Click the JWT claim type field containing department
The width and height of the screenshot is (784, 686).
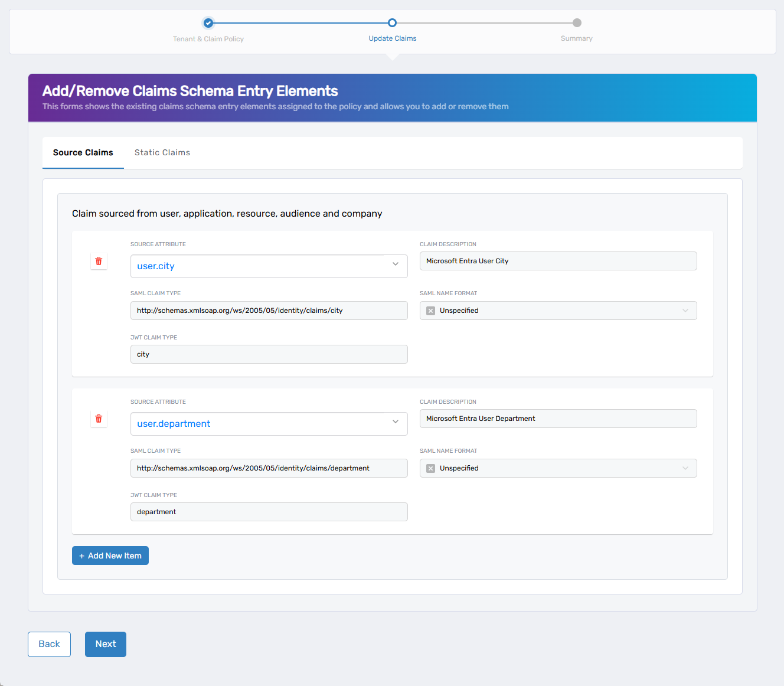[x=269, y=512]
